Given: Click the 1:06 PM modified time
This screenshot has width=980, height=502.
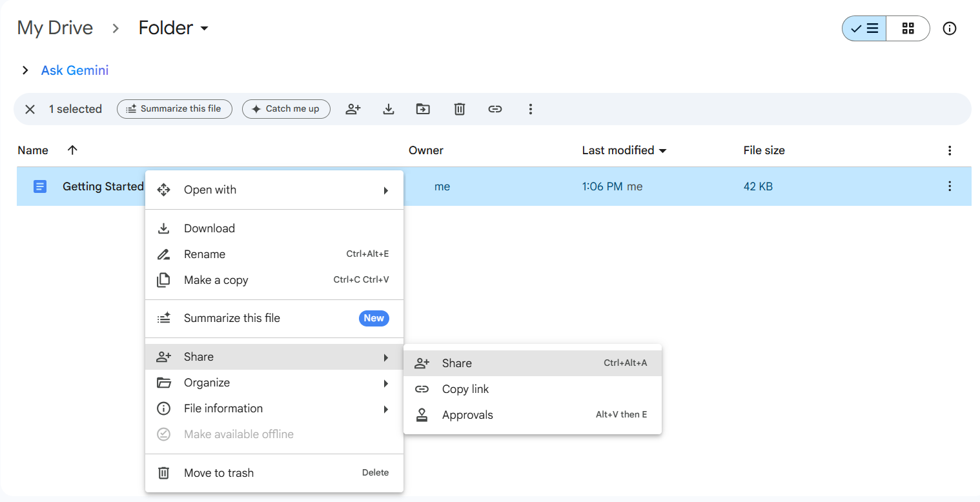Looking at the screenshot, I should tap(602, 186).
